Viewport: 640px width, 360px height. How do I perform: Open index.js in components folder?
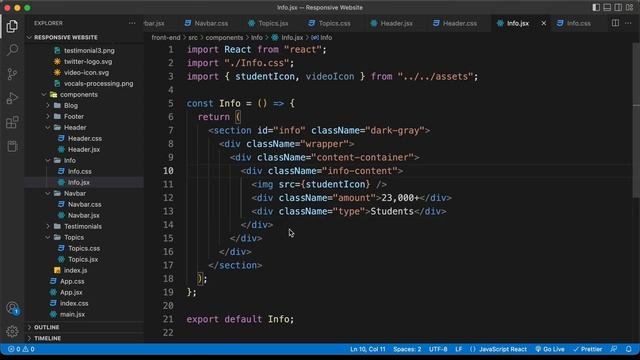pos(75,271)
